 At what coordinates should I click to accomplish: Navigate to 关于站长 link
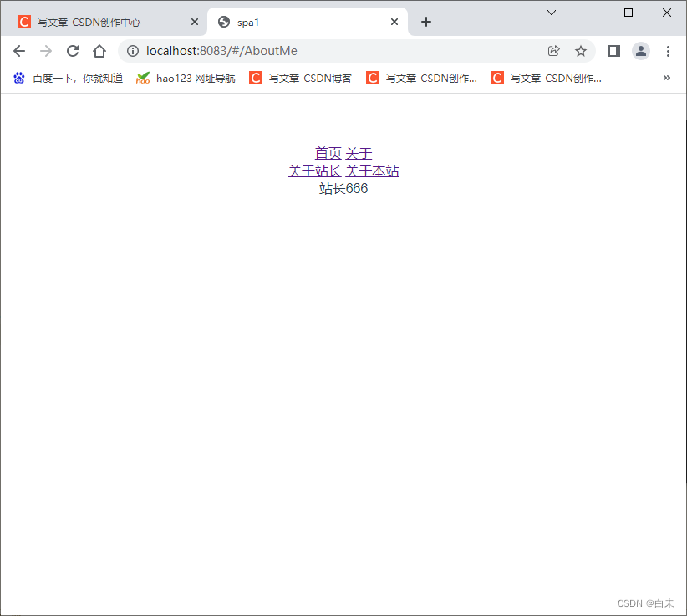[x=314, y=171]
